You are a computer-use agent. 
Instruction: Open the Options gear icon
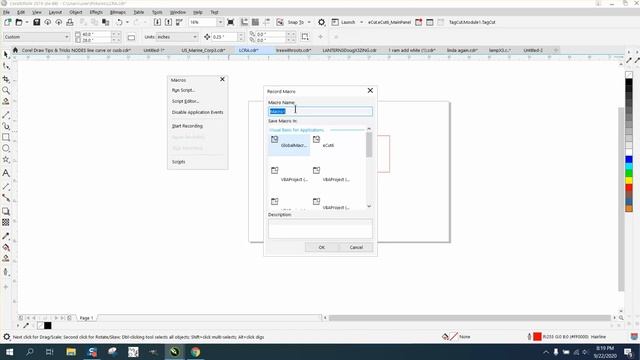tap(322, 22)
